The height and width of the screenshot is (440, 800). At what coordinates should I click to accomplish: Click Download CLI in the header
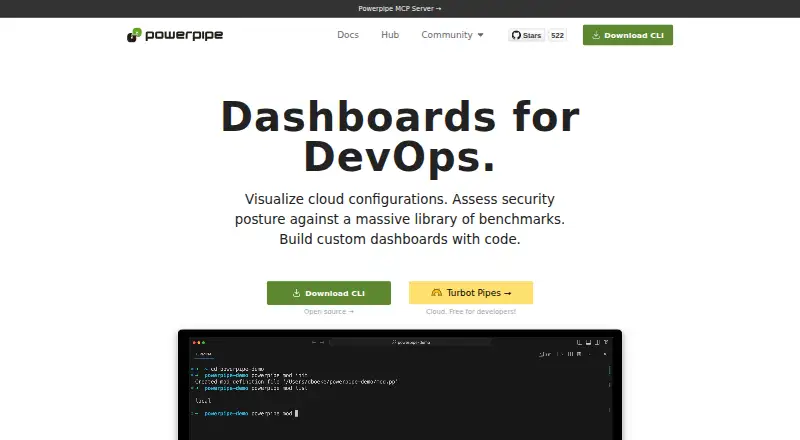tap(628, 35)
